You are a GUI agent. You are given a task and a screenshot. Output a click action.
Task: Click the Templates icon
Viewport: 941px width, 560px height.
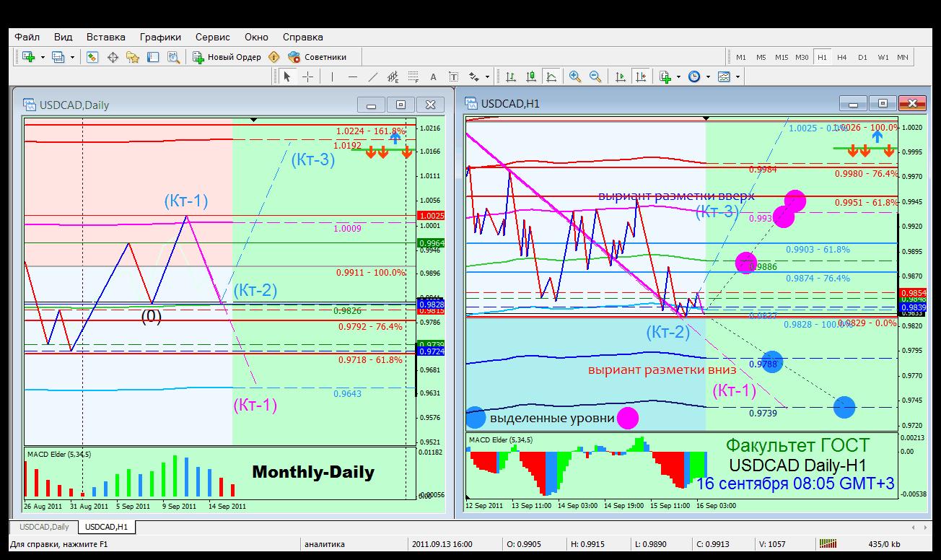pos(724,76)
